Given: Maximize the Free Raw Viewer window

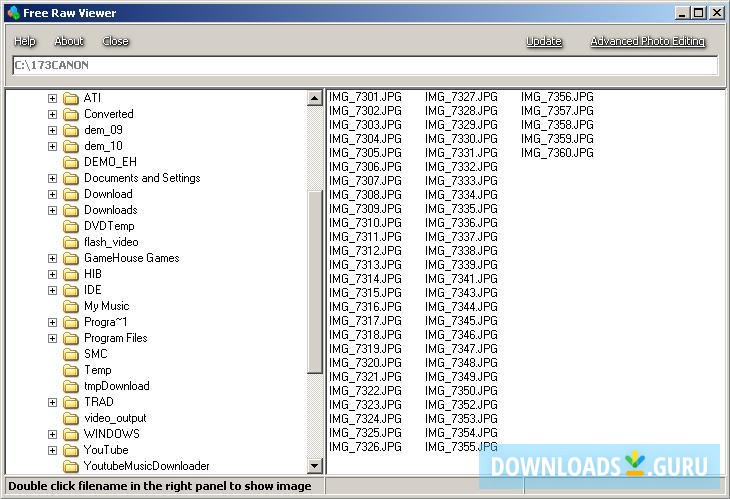Looking at the screenshot, I should [698, 13].
